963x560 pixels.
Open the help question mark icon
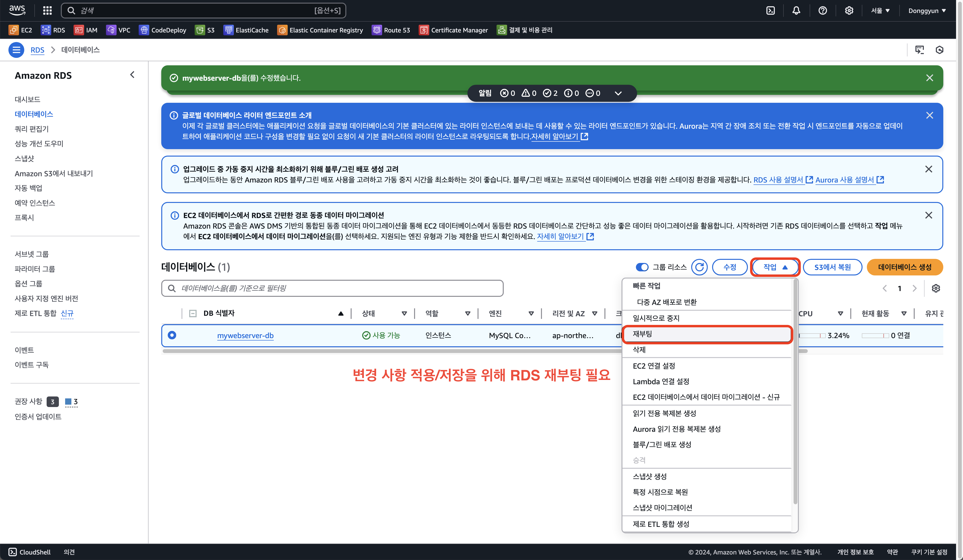[823, 10]
